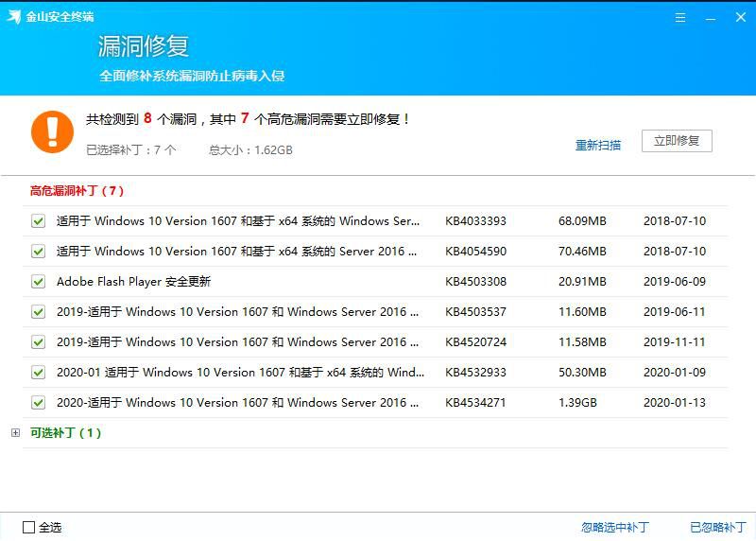Uncheck patch KB4534271

coord(38,403)
